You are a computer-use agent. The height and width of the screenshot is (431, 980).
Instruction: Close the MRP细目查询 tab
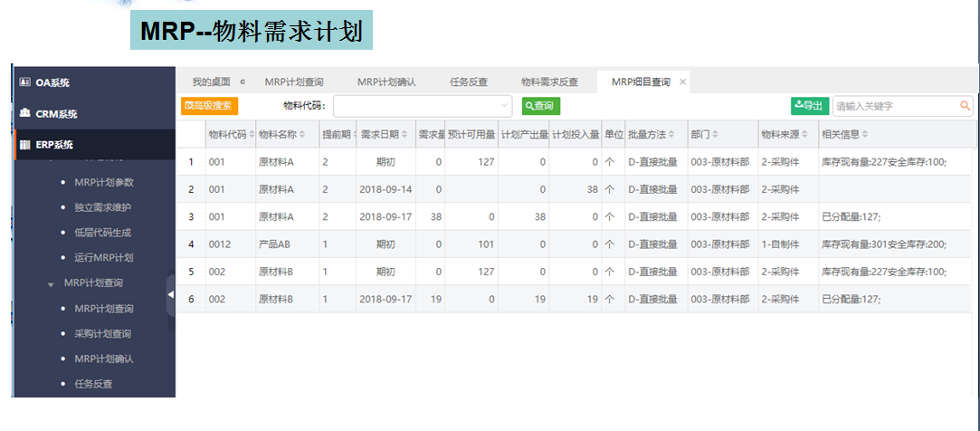point(682,82)
